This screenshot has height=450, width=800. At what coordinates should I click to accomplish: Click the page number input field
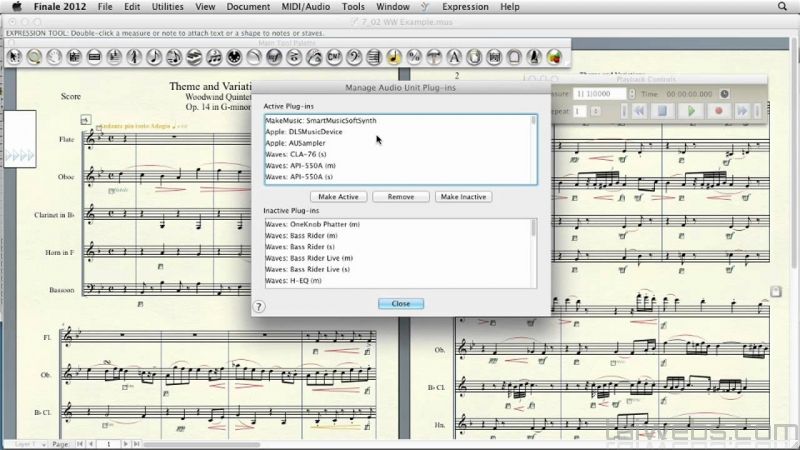point(110,442)
